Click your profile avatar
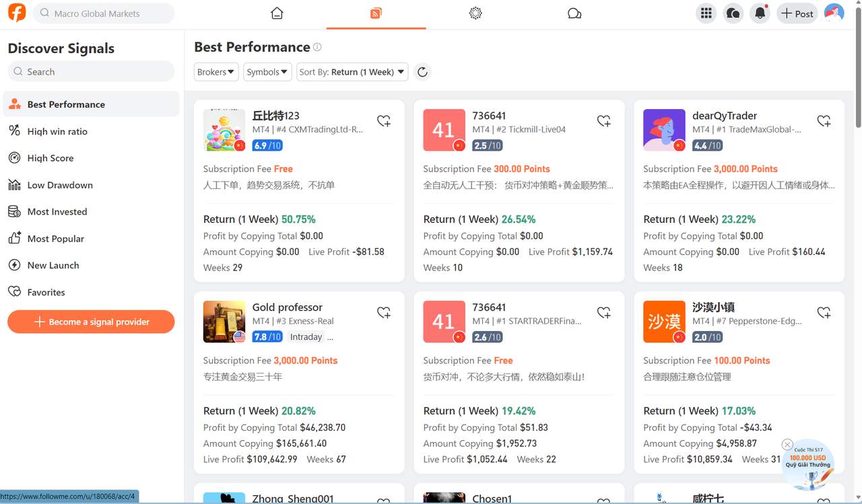 (834, 12)
